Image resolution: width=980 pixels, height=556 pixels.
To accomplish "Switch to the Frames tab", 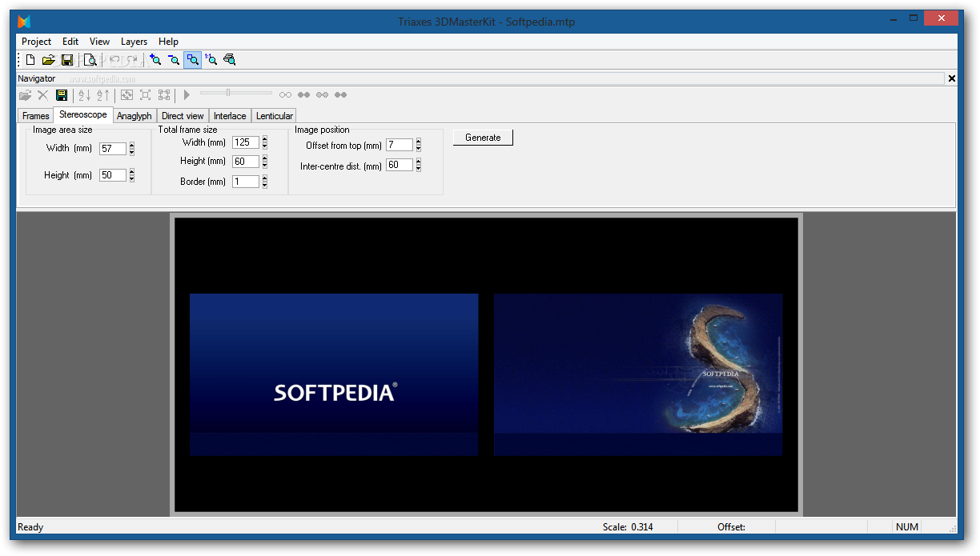I will (x=36, y=116).
